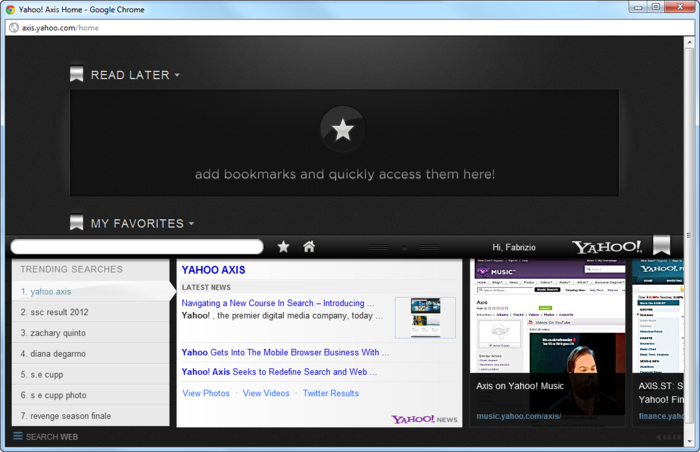This screenshot has height=452, width=700.
Task: Go to Axis home via house icon
Action: pyautogui.click(x=309, y=246)
